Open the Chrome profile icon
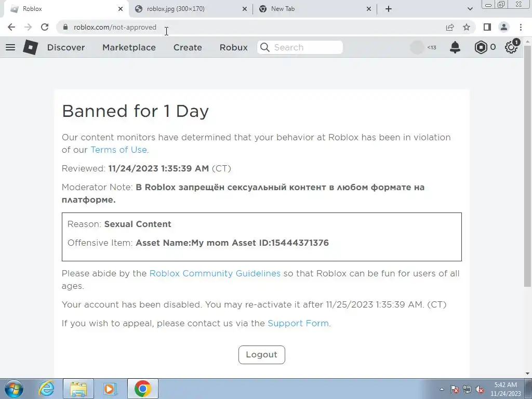532x399 pixels. 504,27
